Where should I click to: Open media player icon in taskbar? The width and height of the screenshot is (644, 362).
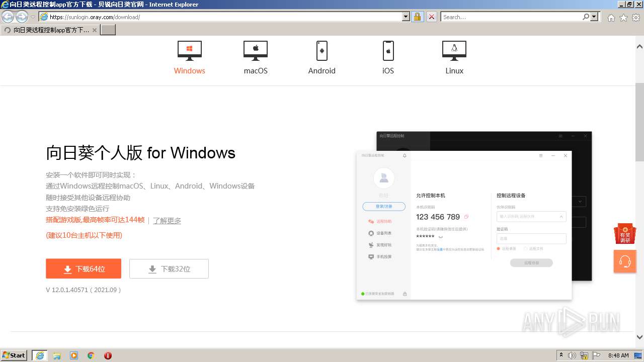74,355
